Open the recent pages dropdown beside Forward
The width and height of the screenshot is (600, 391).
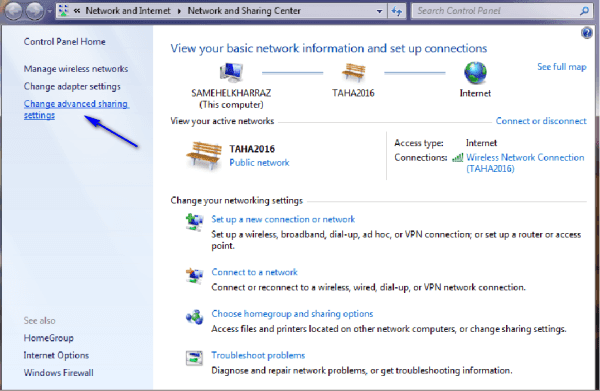coord(49,12)
